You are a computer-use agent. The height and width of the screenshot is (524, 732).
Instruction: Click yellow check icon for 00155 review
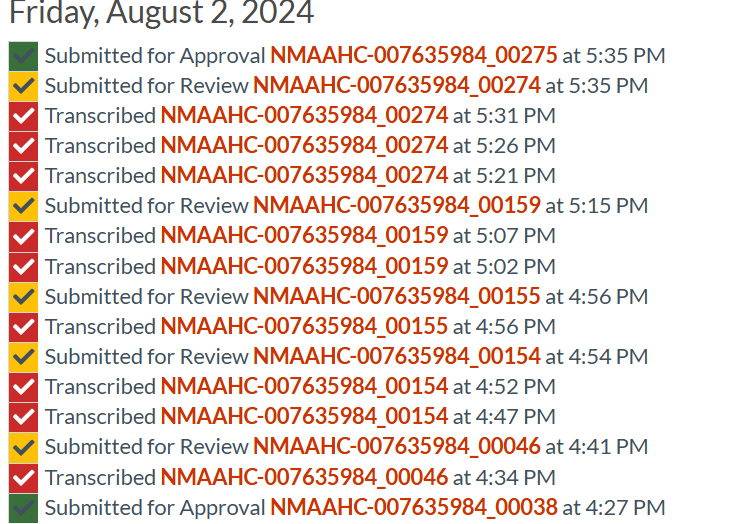(23, 297)
